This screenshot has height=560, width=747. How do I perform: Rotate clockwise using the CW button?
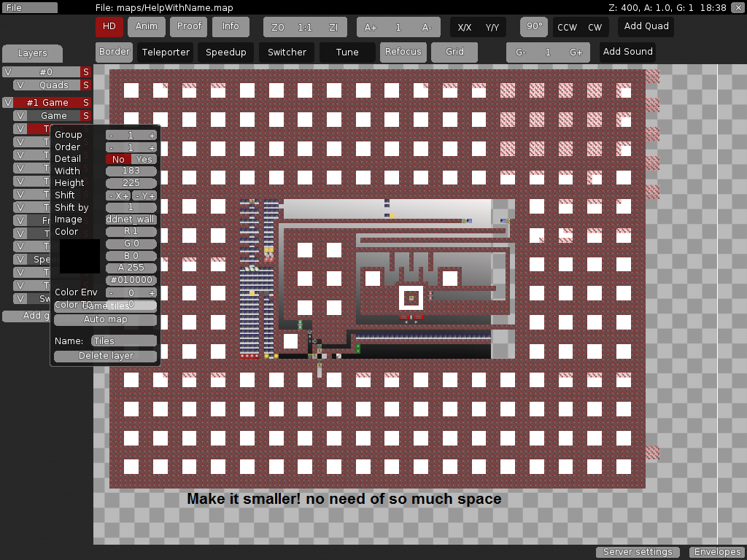(x=595, y=27)
